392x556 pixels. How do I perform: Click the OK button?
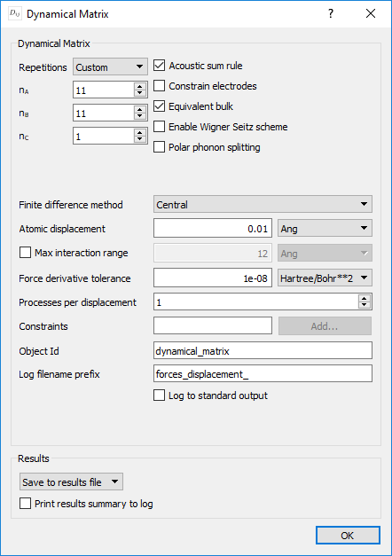click(348, 536)
